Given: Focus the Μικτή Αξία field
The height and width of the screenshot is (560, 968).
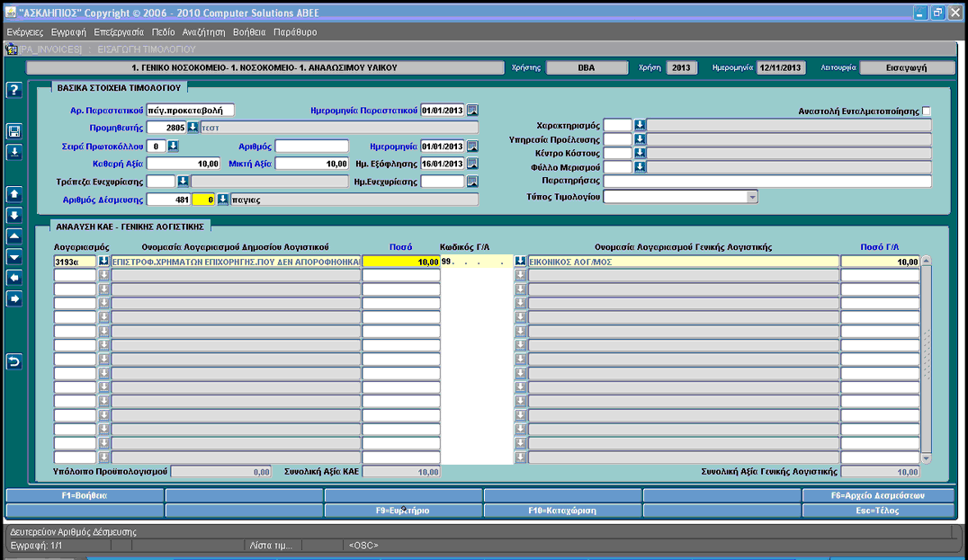Looking at the screenshot, I should coord(312,164).
